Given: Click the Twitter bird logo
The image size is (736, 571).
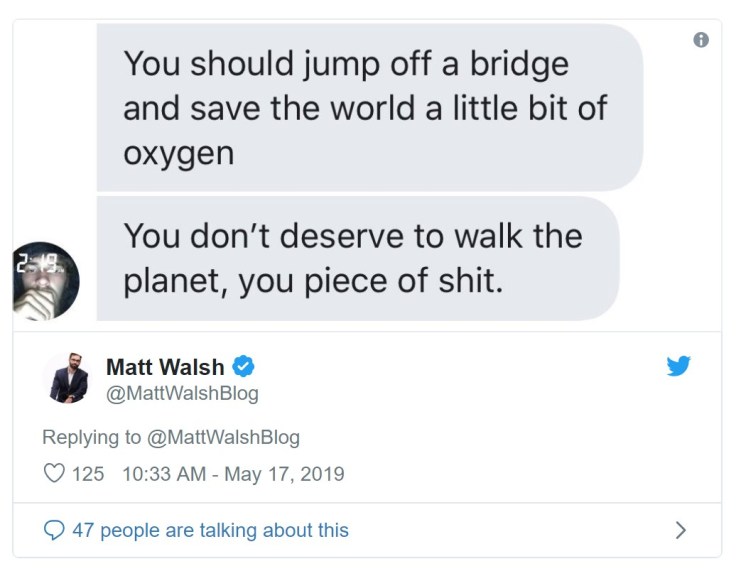Looking at the screenshot, I should (678, 366).
